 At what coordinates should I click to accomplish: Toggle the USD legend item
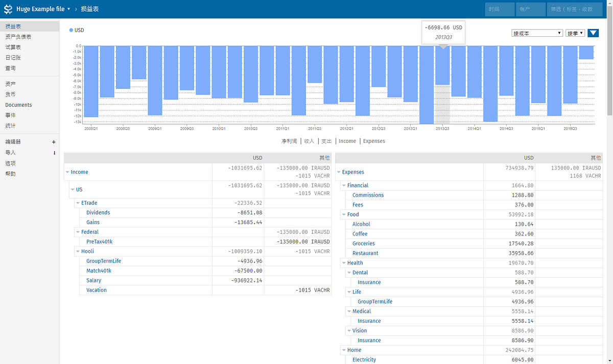click(x=77, y=30)
